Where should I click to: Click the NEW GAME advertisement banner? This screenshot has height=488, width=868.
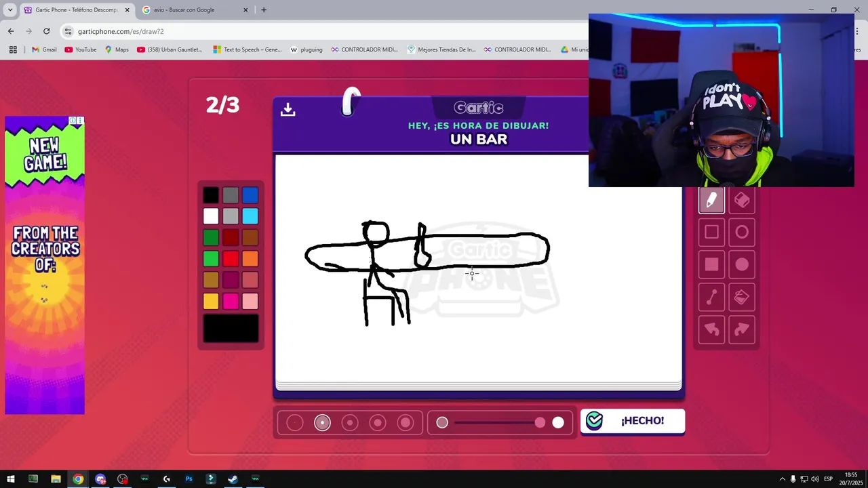(x=45, y=265)
